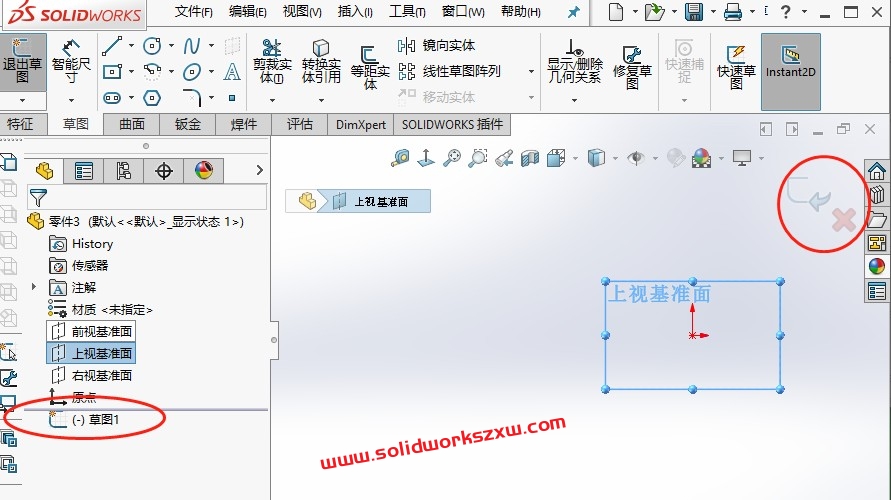Click Repair Sketch (修复草图) tool

[x=632, y=67]
